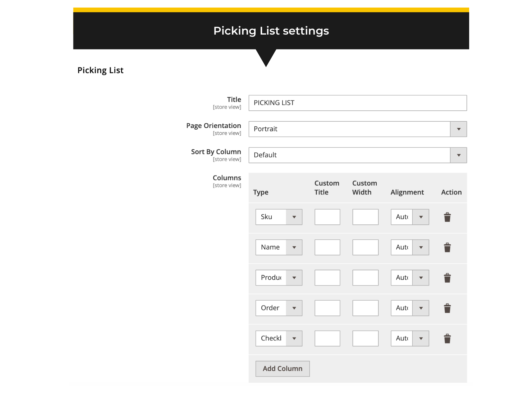Image resolution: width=532 pixels, height=399 pixels.
Task: Click Custom Width field in the Name row
Action: [x=365, y=247]
